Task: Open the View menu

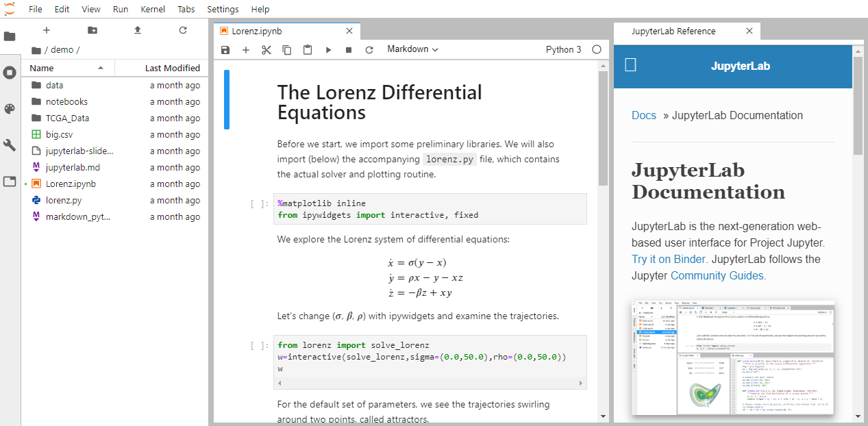Action: [x=91, y=9]
